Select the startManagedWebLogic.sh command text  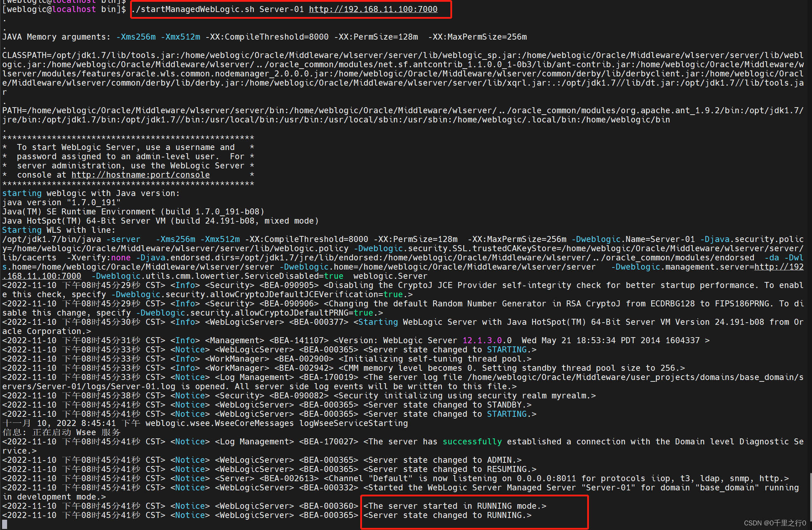click(193, 9)
